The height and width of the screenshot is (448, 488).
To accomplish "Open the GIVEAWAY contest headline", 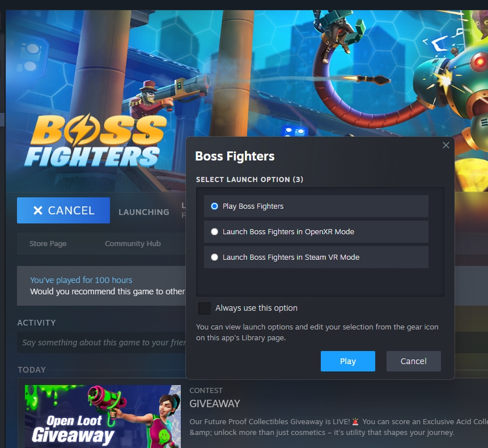I will [x=215, y=404].
